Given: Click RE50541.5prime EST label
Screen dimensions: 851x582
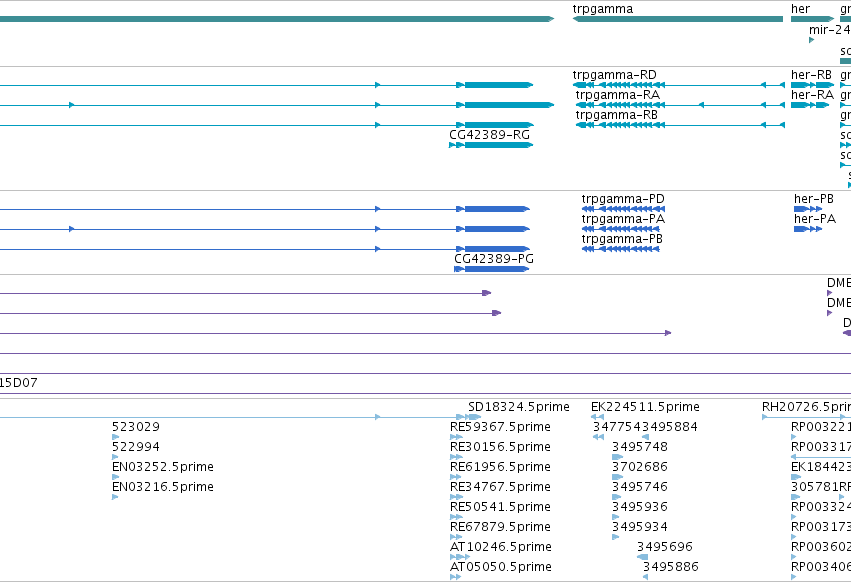Looking at the screenshot, I should tap(500, 507).
